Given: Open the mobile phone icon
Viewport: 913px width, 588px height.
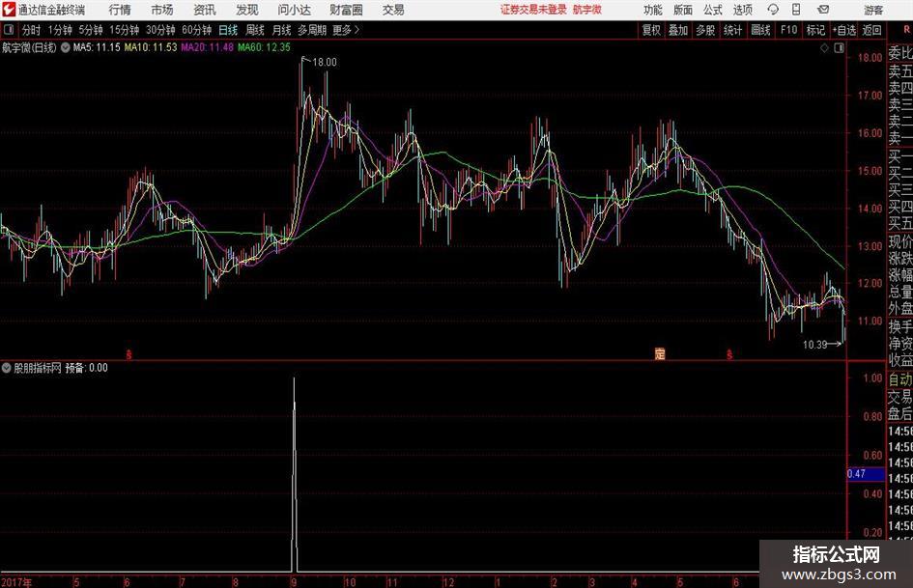Looking at the screenshot, I should [x=796, y=10].
